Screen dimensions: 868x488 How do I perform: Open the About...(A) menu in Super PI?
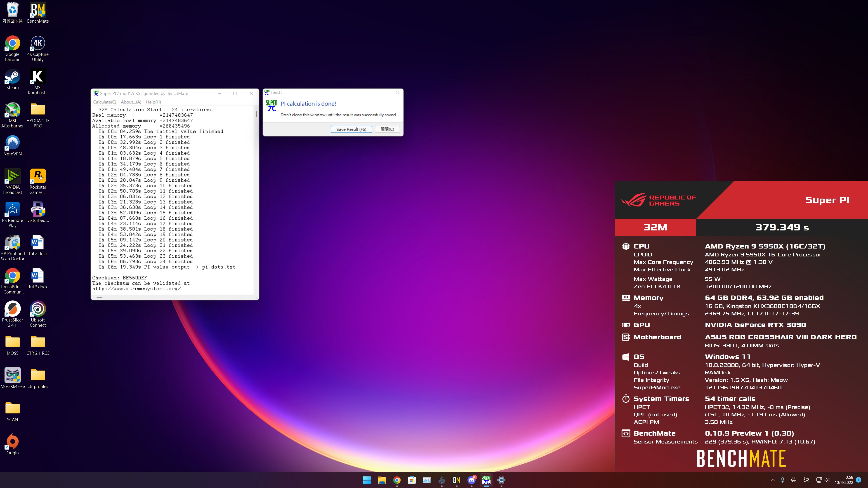tap(131, 102)
